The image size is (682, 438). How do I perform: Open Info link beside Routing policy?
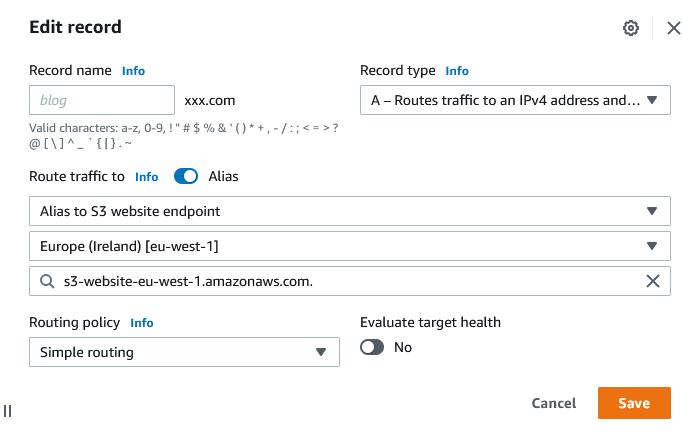tap(142, 323)
